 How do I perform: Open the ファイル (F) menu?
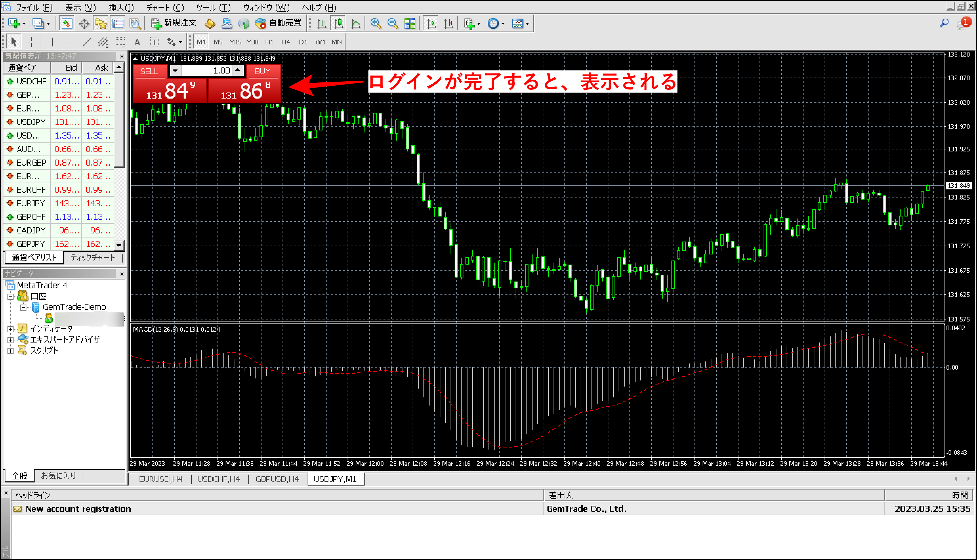34,7
